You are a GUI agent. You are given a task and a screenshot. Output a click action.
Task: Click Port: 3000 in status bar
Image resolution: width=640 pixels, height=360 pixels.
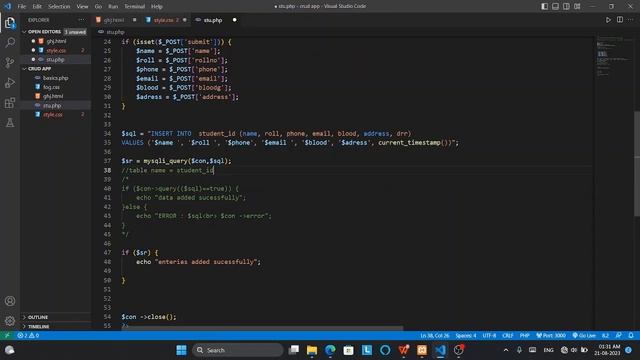tap(551, 336)
